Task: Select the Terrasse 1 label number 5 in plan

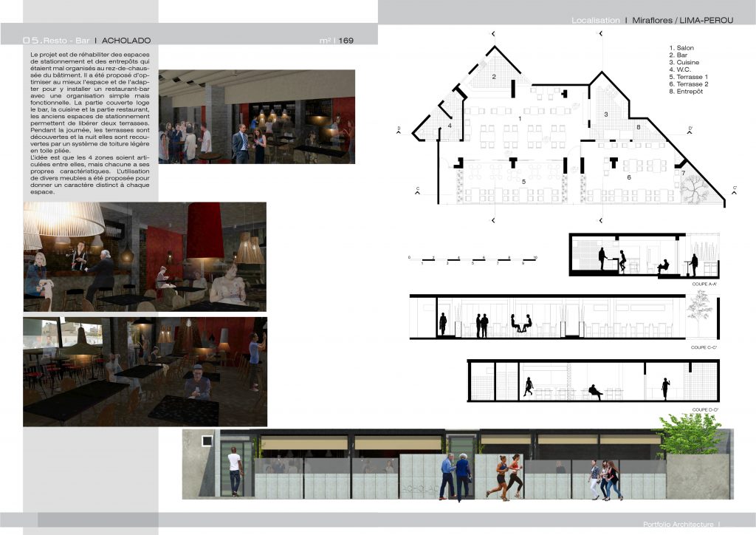Action: 522,180
